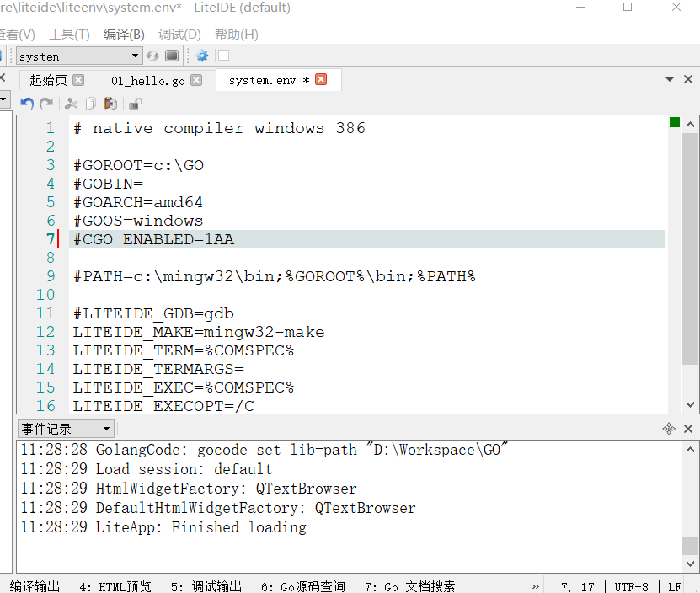Switch to the 01_hello.go tab
Image resolution: width=700 pixels, height=593 pixels.
(148, 81)
